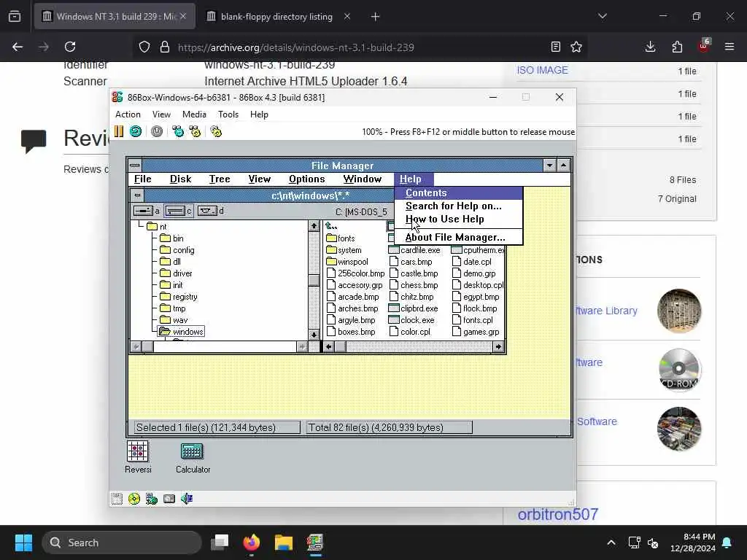This screenshot has width=747, height=560.
Task: Send Ctrl+Alt+Esc using the 86Box toolbar icon
Action: 195,131
